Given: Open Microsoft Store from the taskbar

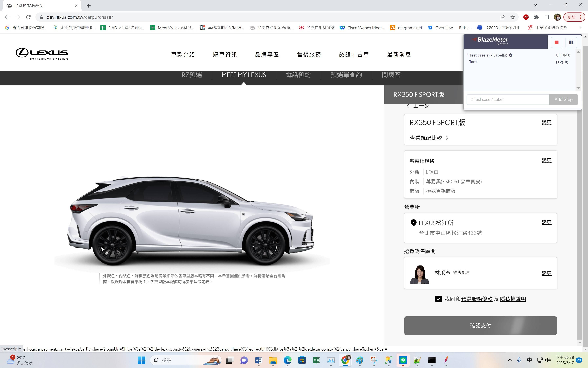Looking at the screenshot, I should tap(302, 360).
